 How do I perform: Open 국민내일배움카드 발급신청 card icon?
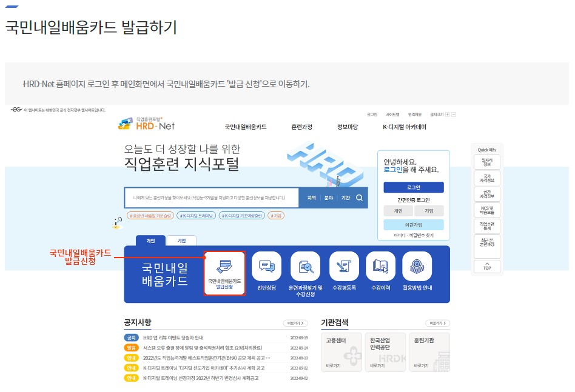(224, 273)
